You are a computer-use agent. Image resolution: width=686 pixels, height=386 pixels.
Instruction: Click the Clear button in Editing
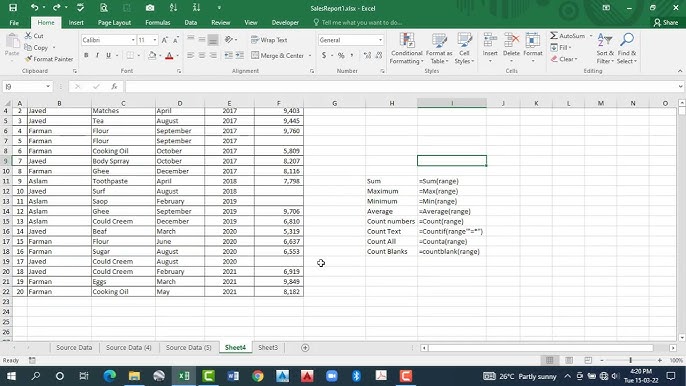[564, 59]
